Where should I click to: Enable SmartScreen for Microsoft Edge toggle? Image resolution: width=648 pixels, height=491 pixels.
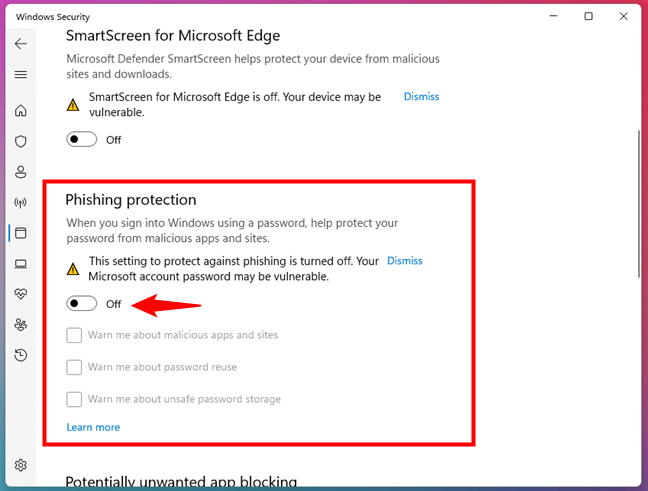coord(82,139)
